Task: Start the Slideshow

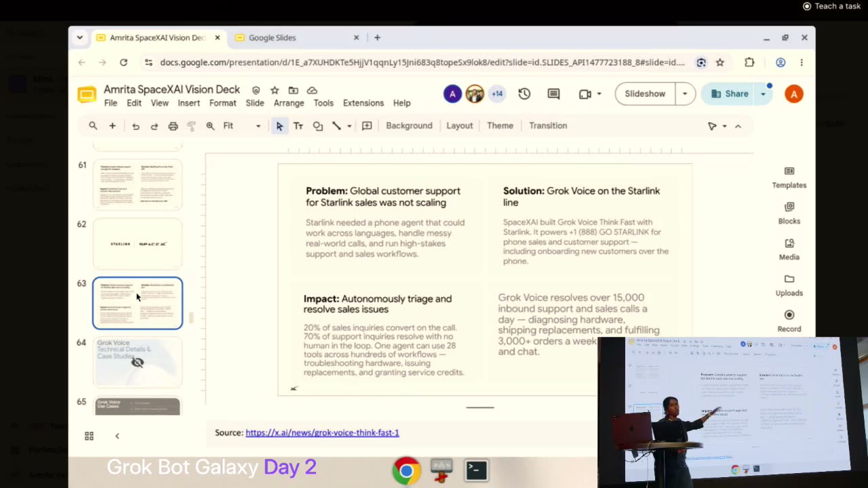Action: click(645, 94)
